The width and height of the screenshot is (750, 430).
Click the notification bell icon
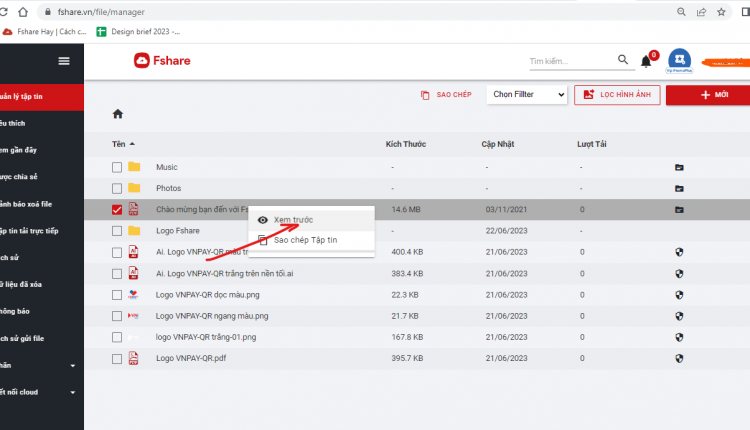tap(646, 61)
